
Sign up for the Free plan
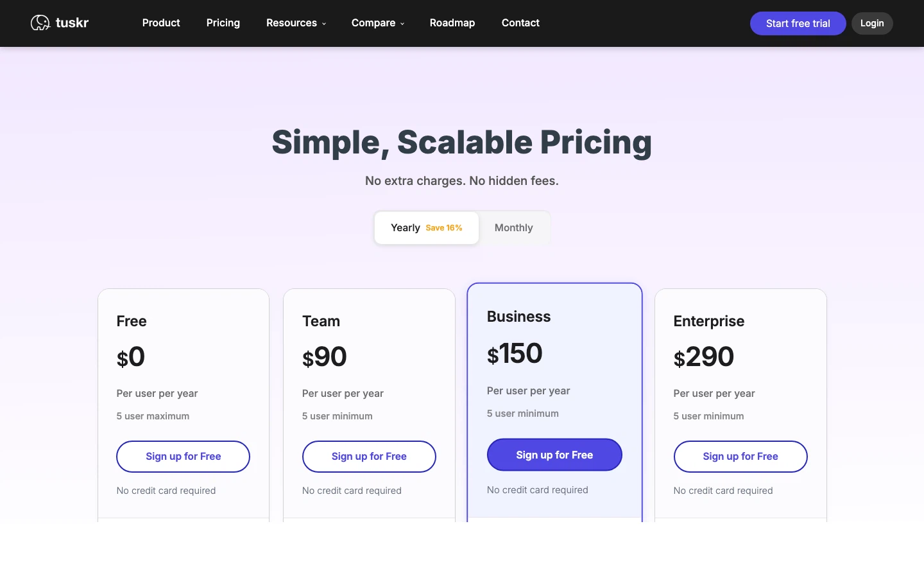183,457
